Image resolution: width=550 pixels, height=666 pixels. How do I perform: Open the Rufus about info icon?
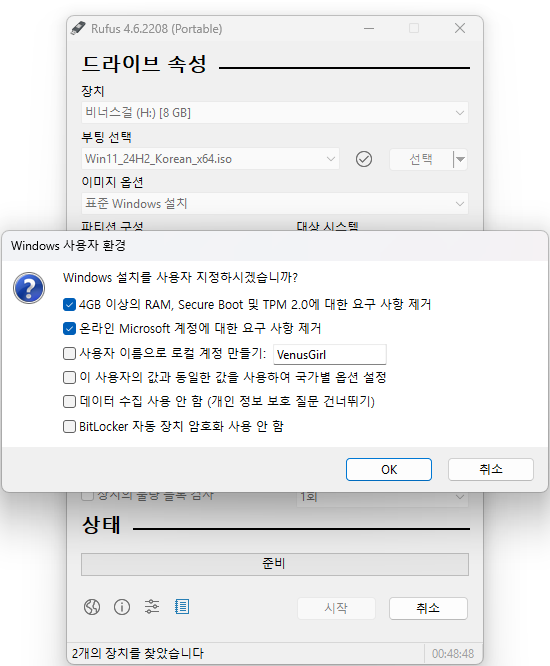click(122, 607)
